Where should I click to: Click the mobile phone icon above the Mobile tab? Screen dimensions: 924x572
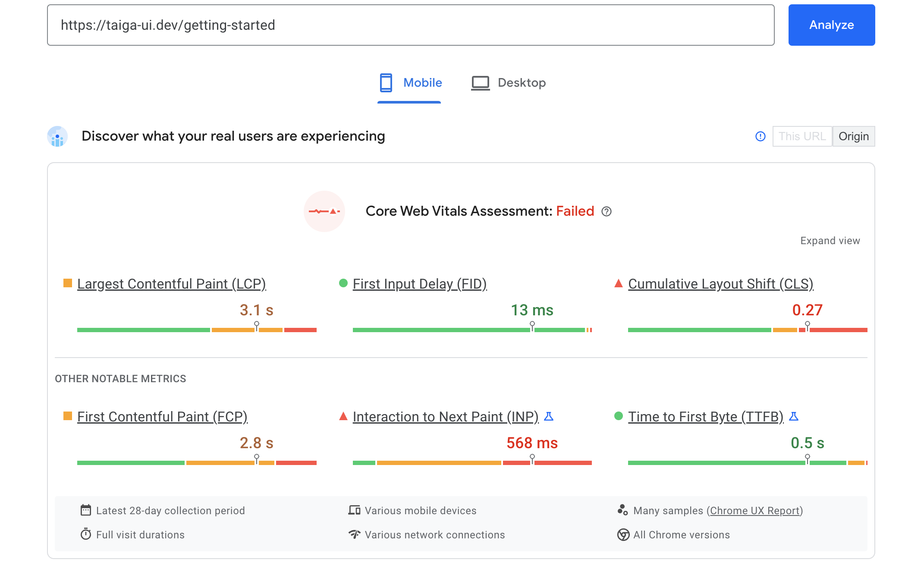[x=385, y=82]
